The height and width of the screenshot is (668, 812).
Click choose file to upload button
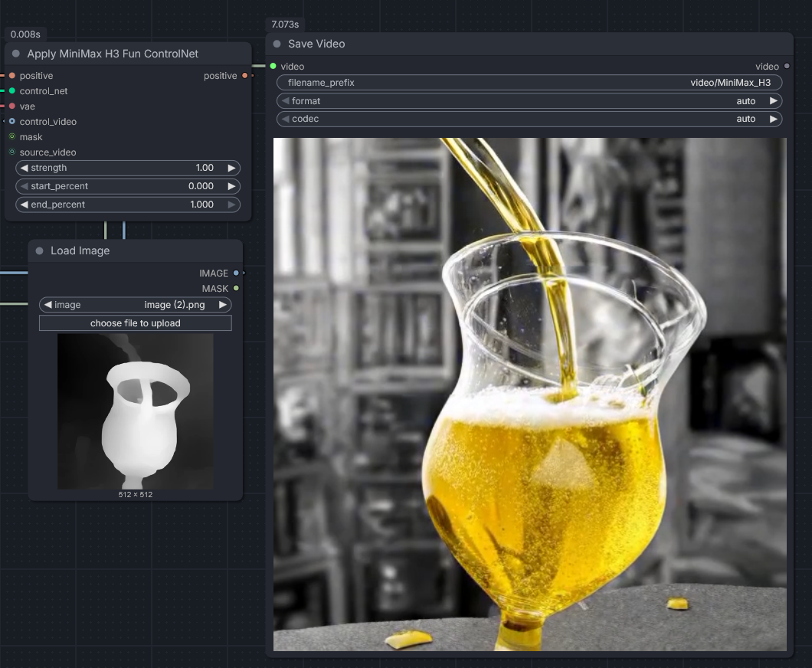(135, 323)
